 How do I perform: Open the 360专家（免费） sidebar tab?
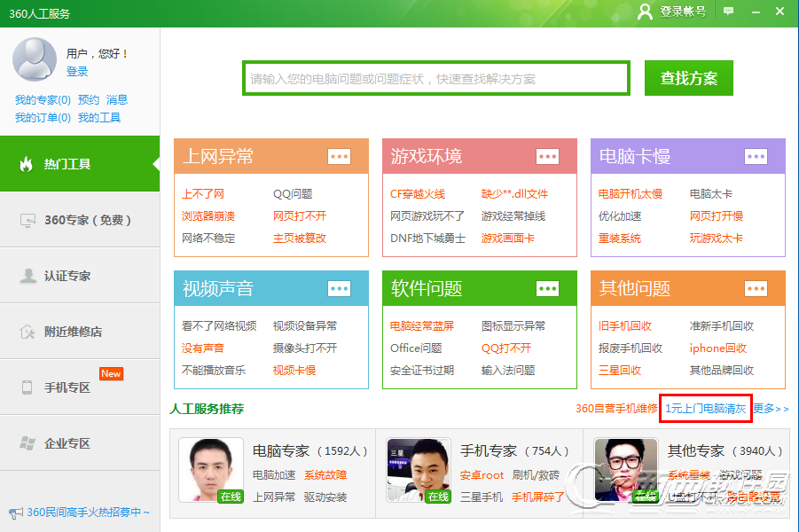80,220
